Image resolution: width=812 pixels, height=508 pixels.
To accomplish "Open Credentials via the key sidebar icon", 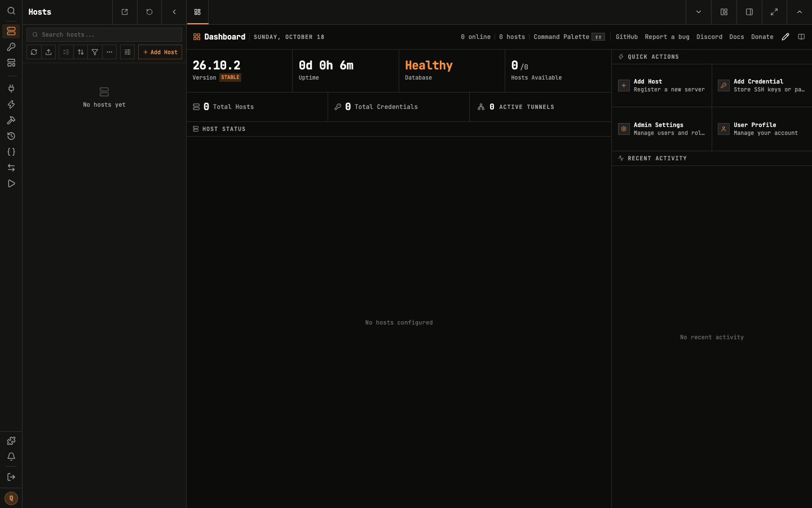I will pos(11,47).
